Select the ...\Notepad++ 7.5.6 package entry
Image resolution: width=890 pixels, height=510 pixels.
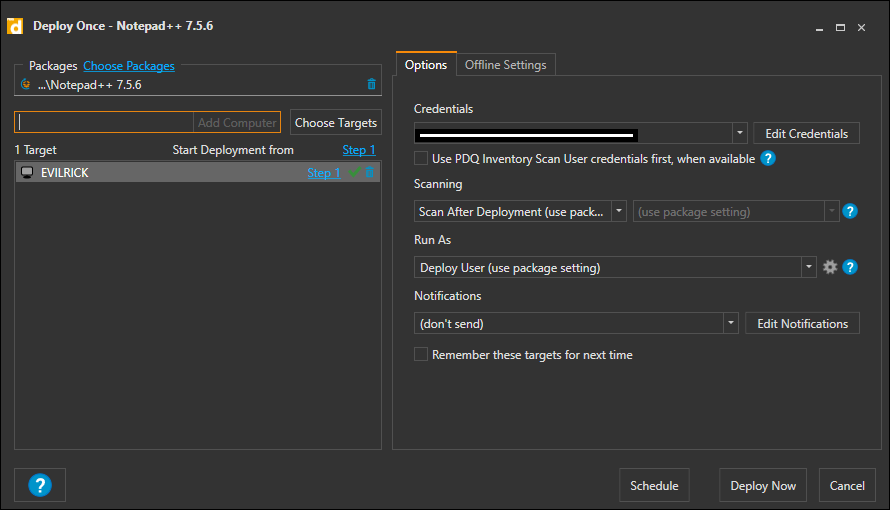[198, 85]
